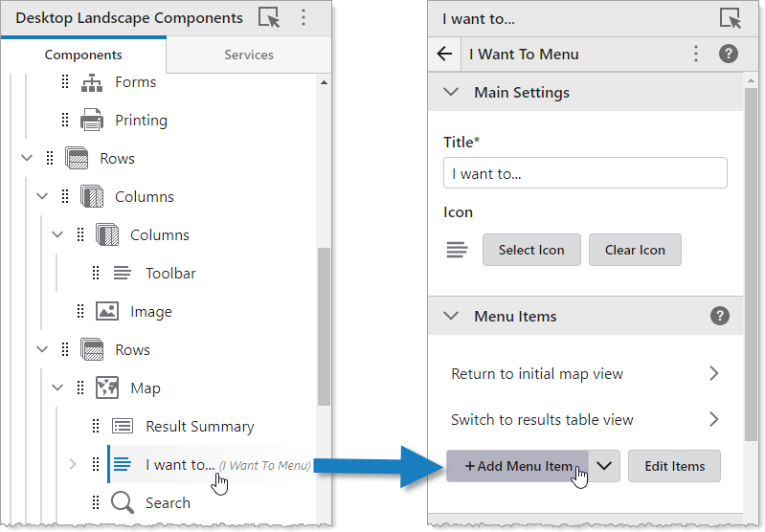Click the drag handle beside Image
Screen dimensions: 765x532
point(80,311)
